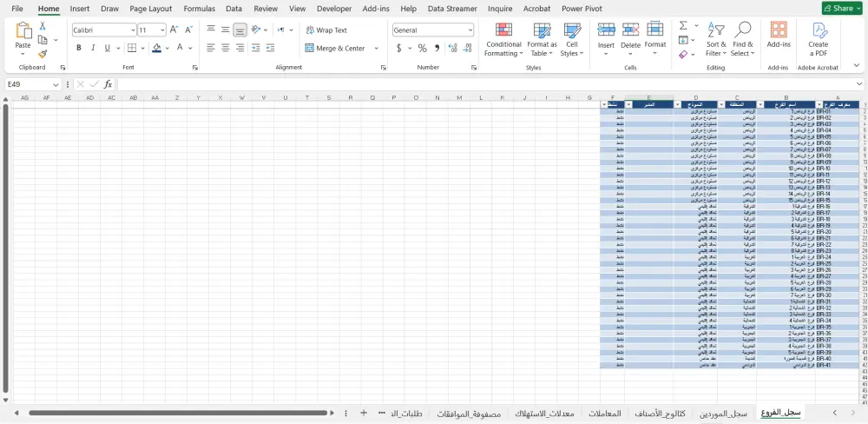Click the Copy icon in Clipboard
The image size is (868, 424).
pyautogui.click(x=43, y=40)
